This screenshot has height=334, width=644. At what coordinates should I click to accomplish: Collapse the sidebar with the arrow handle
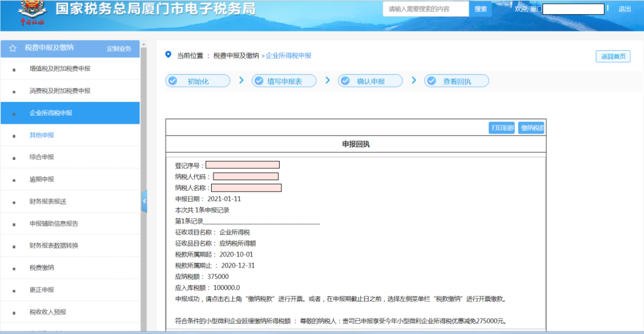point(144,202)
